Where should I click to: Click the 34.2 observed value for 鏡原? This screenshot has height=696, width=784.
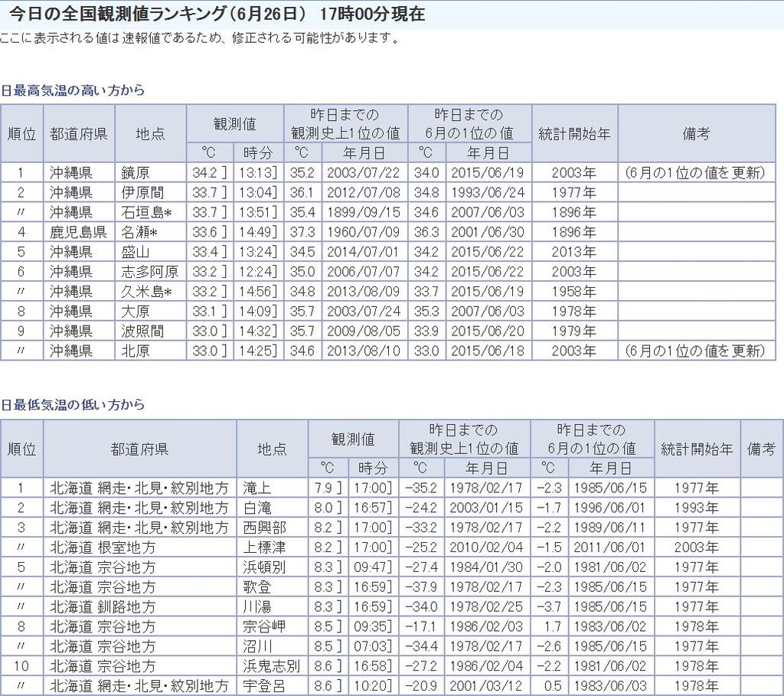click(x=204, y=172)
